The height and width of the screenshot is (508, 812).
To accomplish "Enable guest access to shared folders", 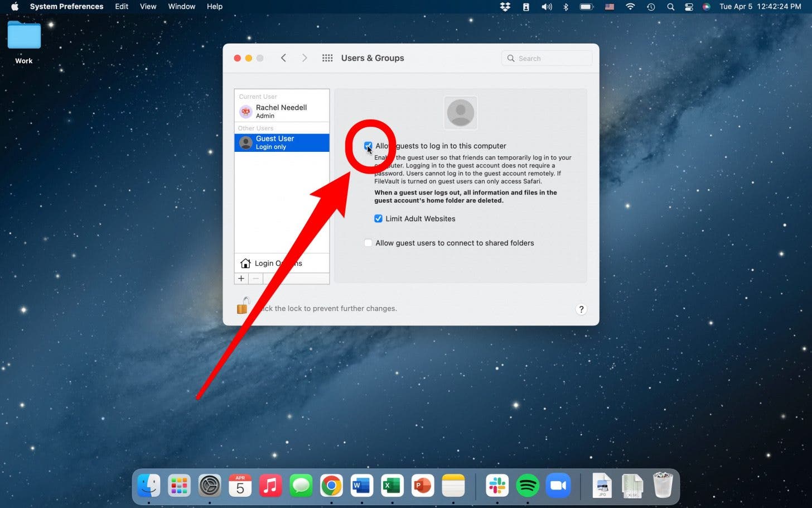I will (368, 243).
